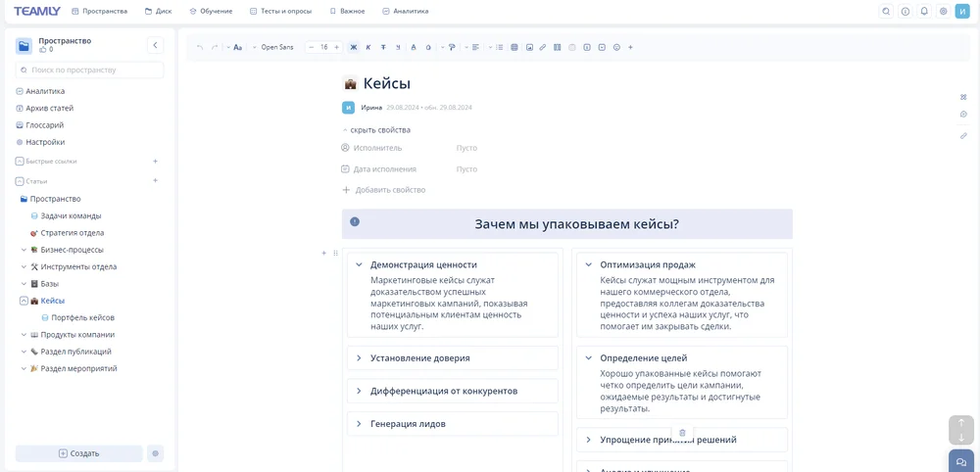
Task: Toggle italic (К) formatting
Action: (x=368, y=47)
